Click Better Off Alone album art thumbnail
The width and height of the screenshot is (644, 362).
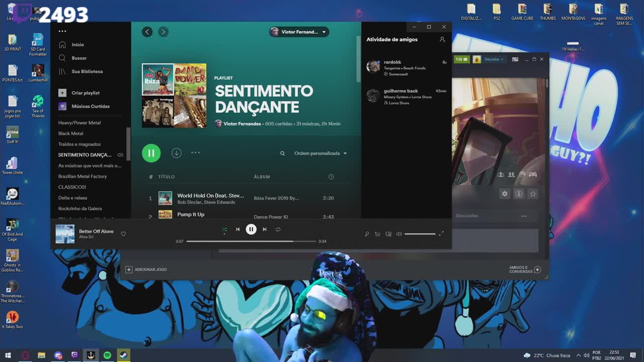65,234
